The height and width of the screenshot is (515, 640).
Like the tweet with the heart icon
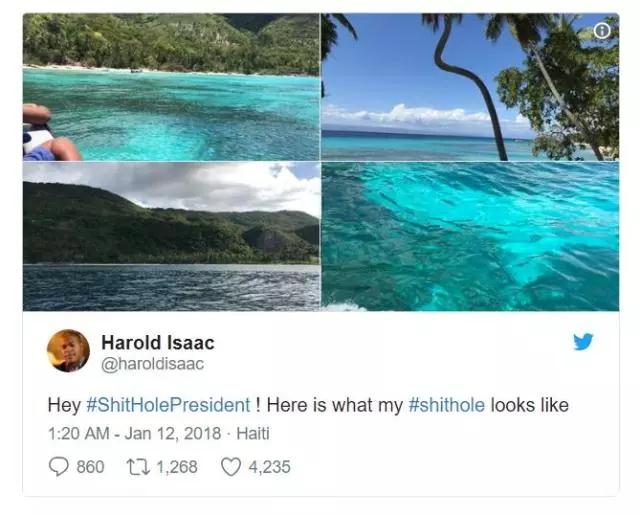(231, 467)
